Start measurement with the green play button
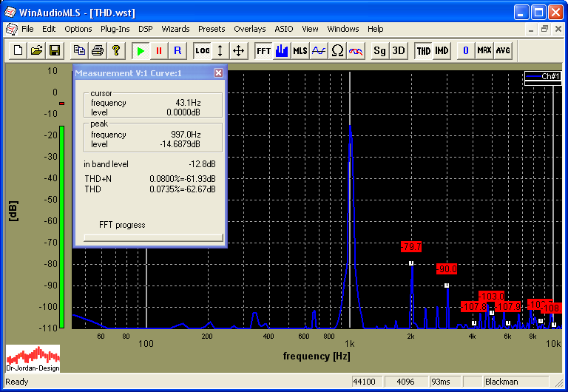 (x=140, y=50)
